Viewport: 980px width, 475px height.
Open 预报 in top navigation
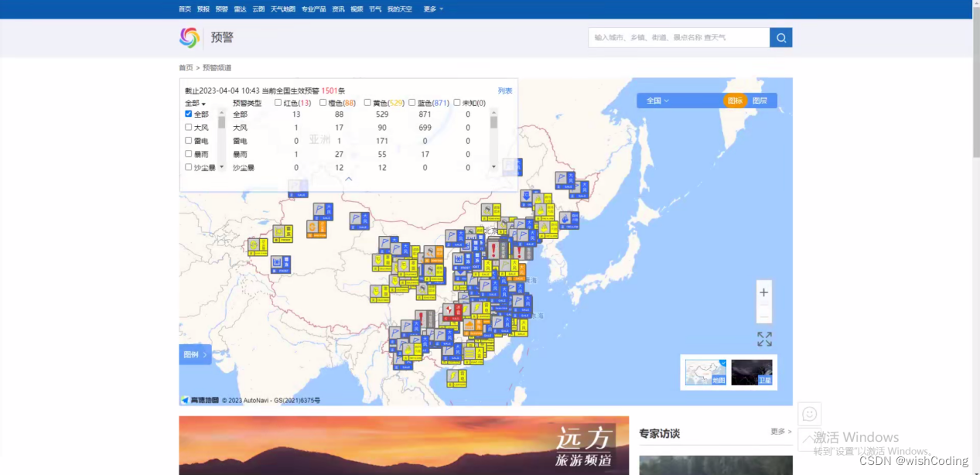click(x=203, y=9)
